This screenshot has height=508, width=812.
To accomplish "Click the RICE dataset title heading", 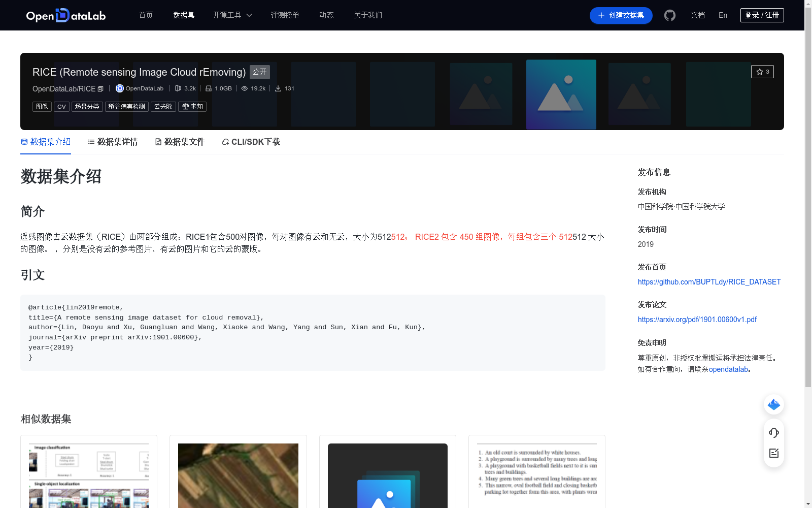I will [139, 72].
